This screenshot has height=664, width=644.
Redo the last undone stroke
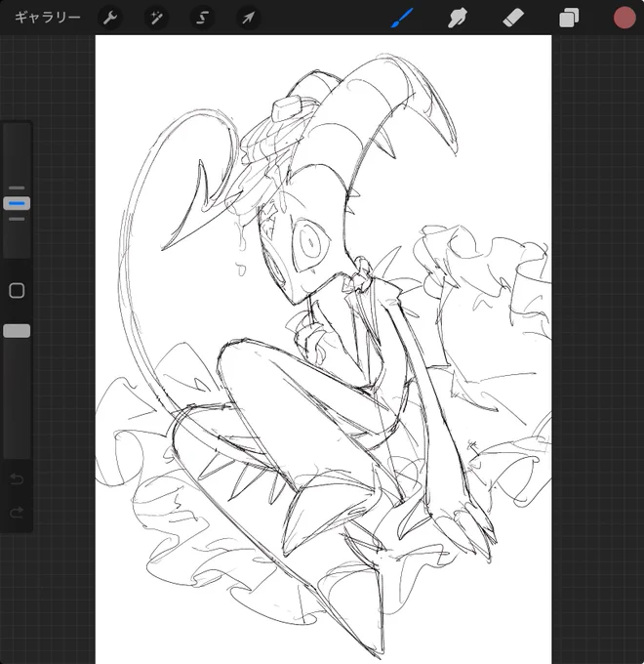point(17,513)
